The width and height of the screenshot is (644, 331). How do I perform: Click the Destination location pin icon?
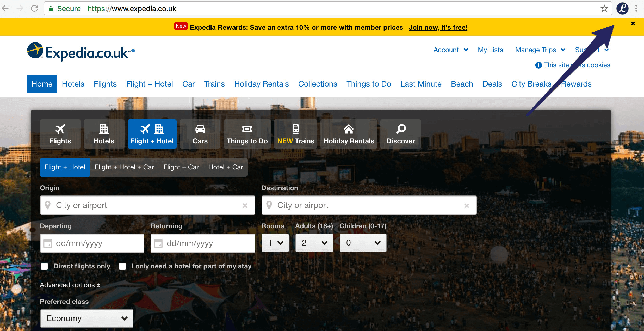click(x=269, y=205)
